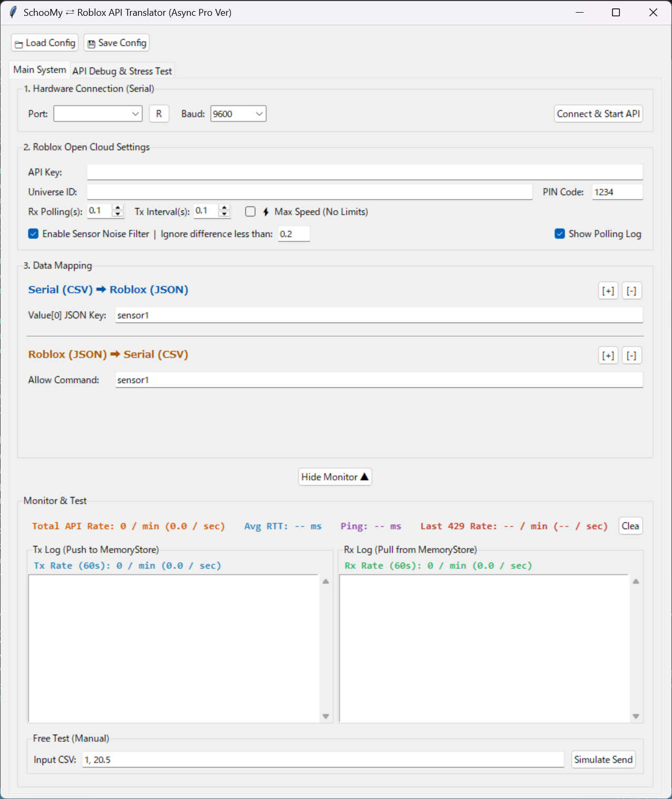672x799 pixels.
Task: Refresh ports with the R button
Action: (159, 114)
